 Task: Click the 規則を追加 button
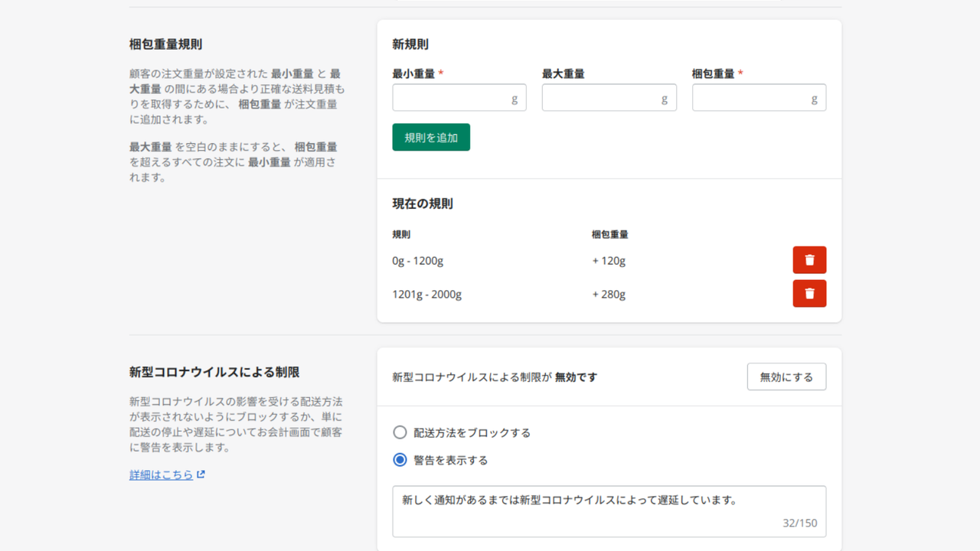pos(431,138)
